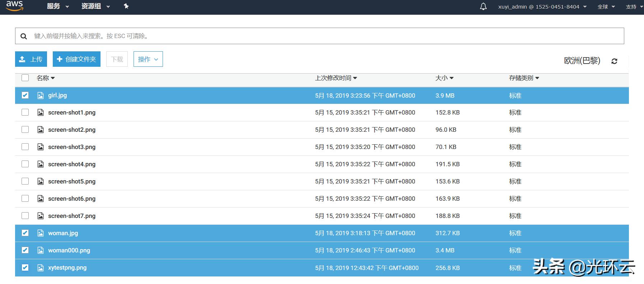Click the 创建文件夹 create folder button
The image size is (644, 284).
coord(76,59)
